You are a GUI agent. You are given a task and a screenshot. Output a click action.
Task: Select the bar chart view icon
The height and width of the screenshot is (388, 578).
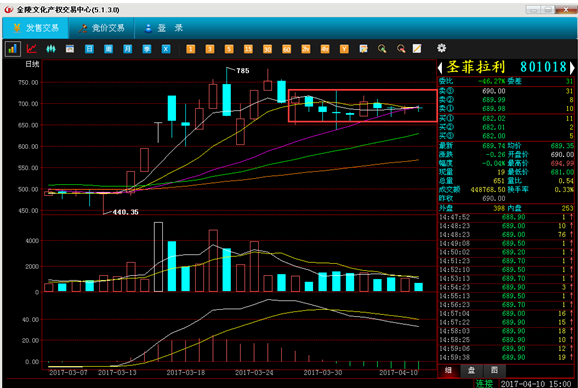pyautogui.click(x=13, y=49)
